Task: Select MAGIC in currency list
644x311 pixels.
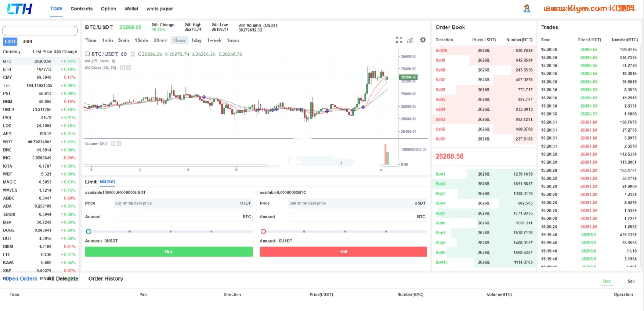Action: [40, 182]
